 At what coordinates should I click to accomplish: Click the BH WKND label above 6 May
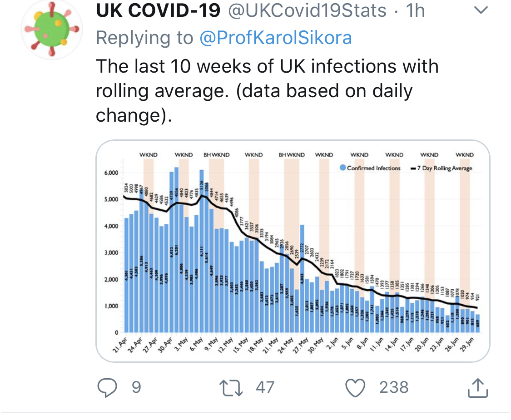[x=211, y=155]
